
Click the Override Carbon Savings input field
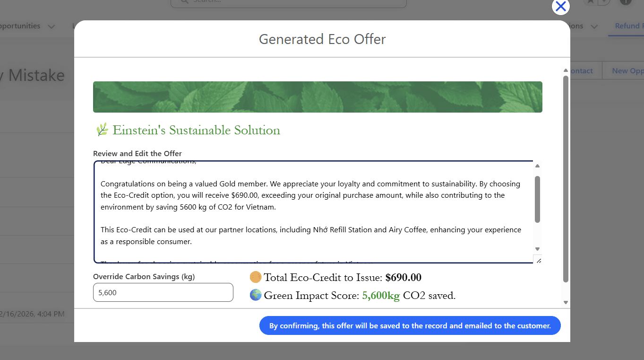click(x=163, y=292)
